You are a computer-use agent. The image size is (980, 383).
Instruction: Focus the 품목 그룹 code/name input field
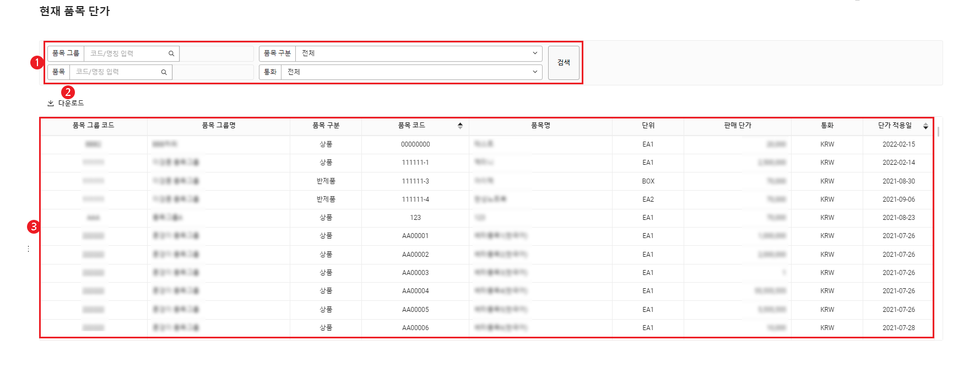(126, 53)
